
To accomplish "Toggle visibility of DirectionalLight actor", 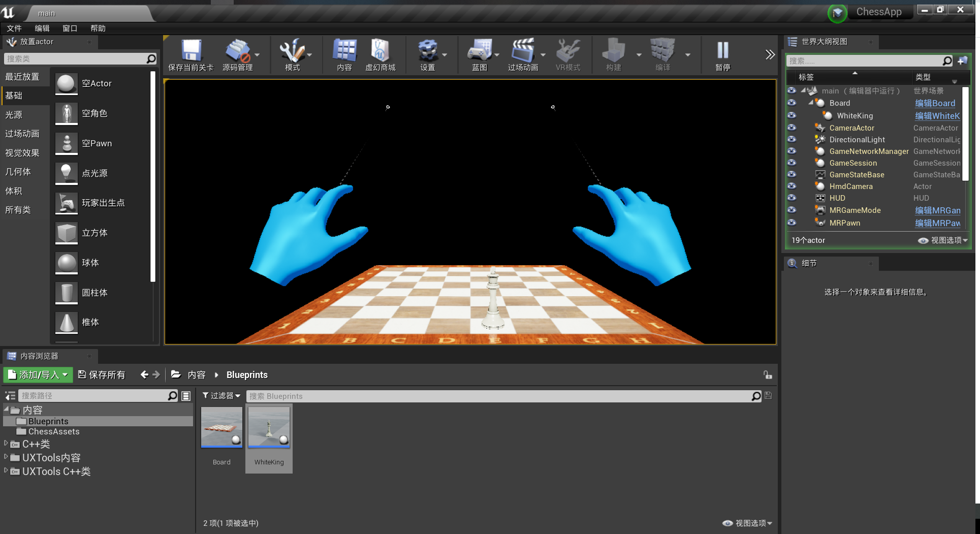I will pyautogui.click(x=792, y=139).
